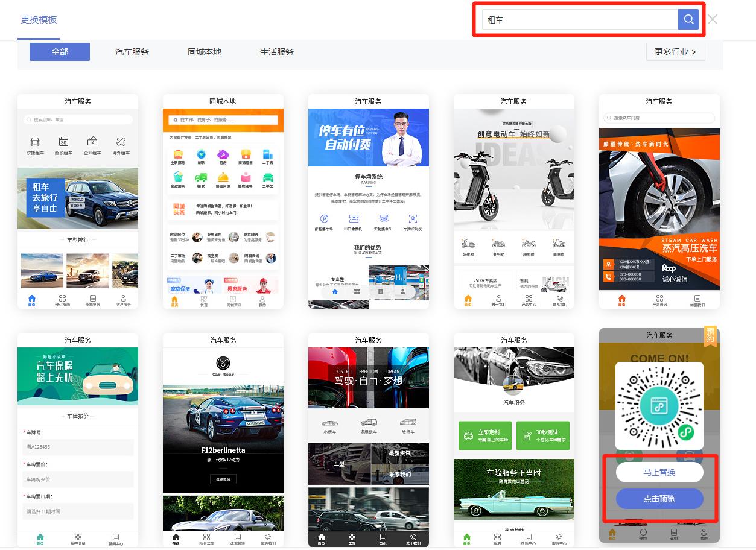Pick the 创意电动车 electric scooter template
The height and width of the screenshot is (550, 756).
514,201
